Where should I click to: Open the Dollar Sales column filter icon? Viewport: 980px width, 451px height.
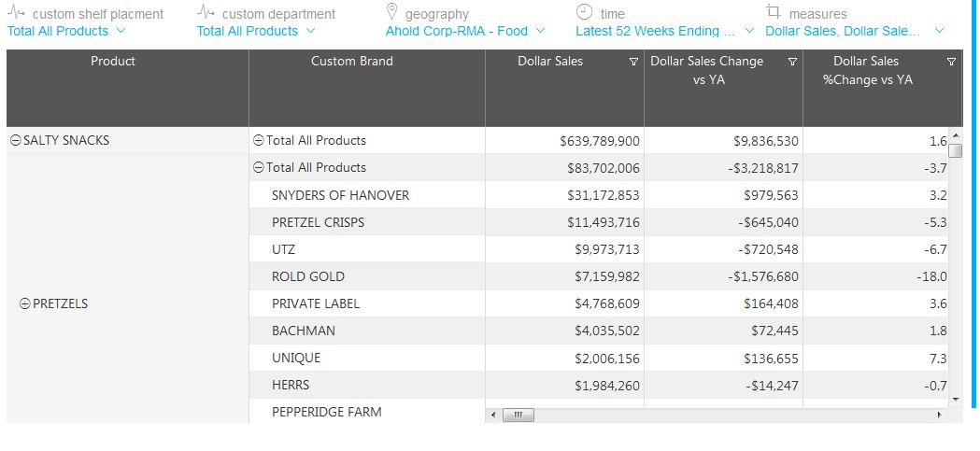click(x=634, y=62)
